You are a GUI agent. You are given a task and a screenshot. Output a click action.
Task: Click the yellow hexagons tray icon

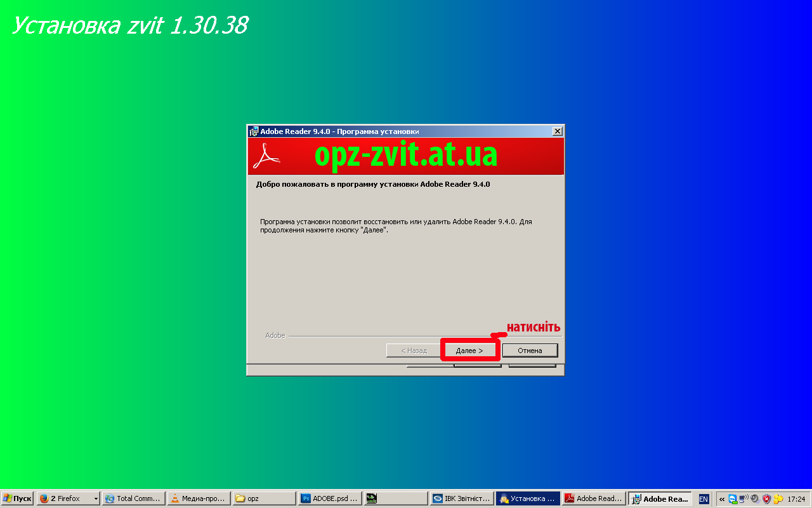[778, 499]
